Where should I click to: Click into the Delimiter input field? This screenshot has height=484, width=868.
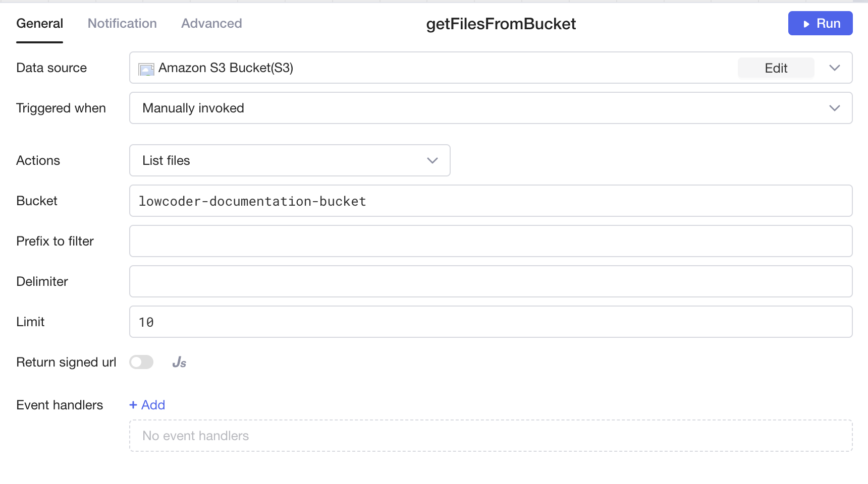coord(491,281)
